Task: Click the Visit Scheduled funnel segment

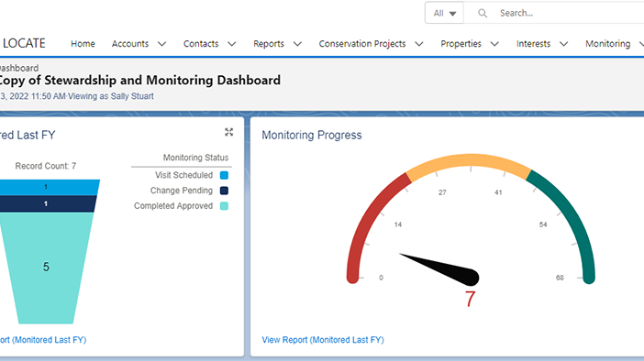Action: 50,187
